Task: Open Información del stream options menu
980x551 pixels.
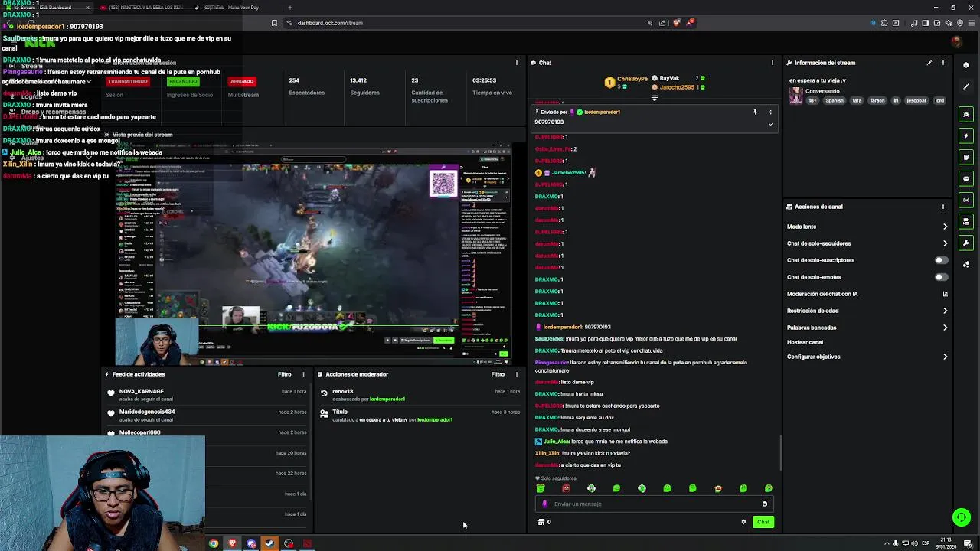Action: 943,63
